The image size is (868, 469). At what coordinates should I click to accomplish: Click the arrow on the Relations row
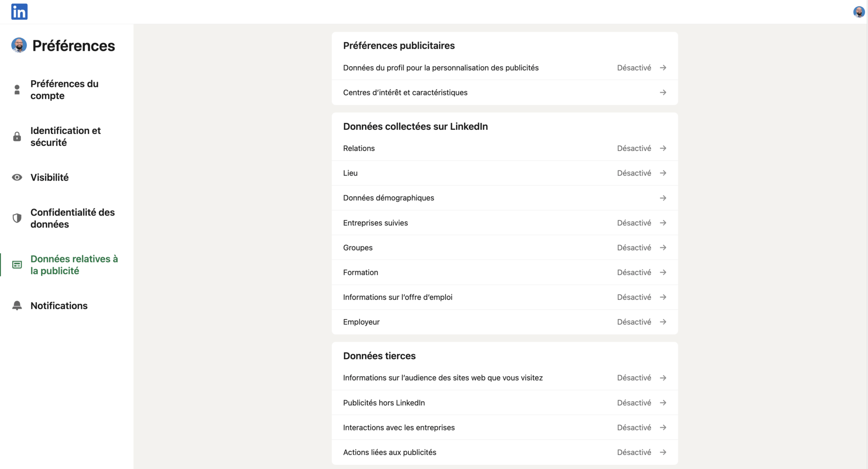(663, 148)
